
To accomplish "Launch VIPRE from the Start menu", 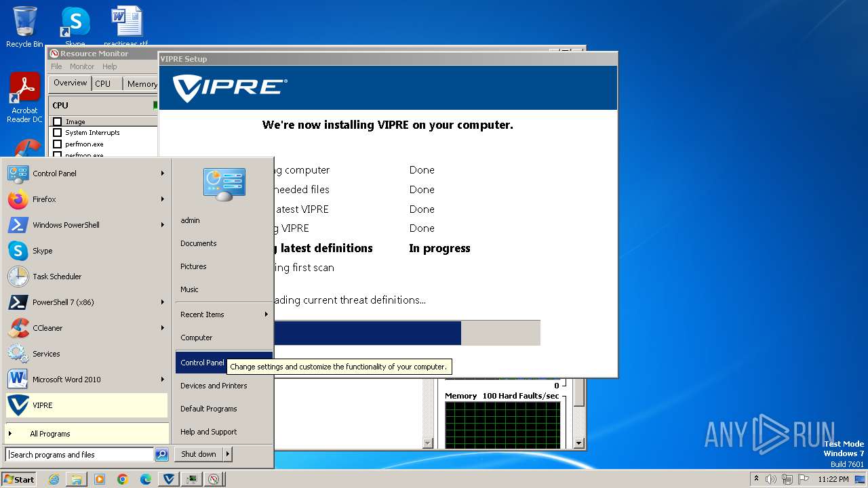I will pyautogui.click(x=87, y=405).
